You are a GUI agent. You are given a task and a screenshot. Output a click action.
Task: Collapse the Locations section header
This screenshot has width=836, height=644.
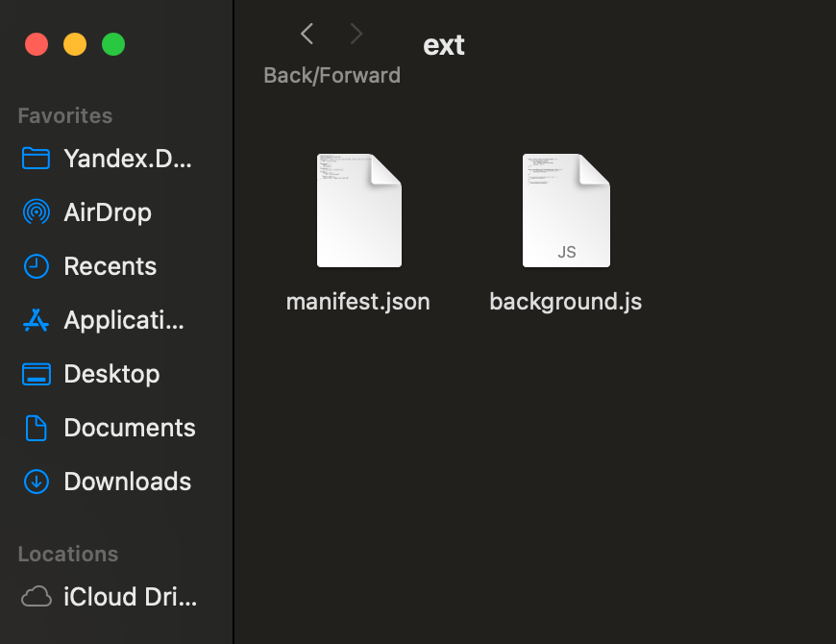point(67,554)
